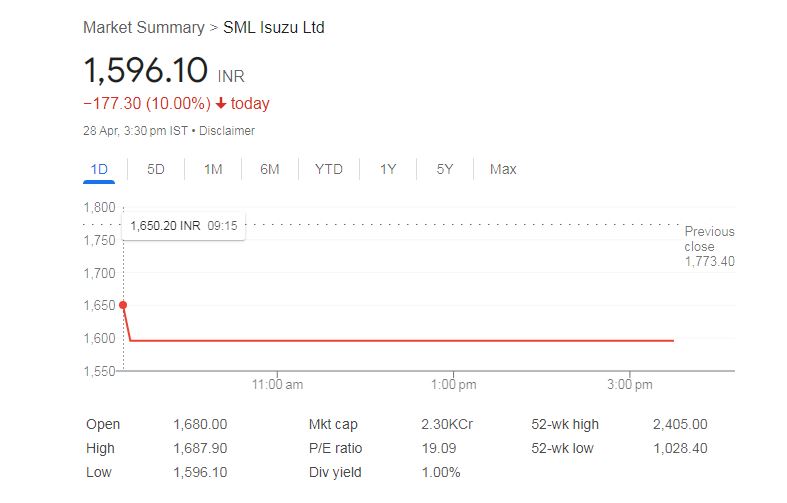Show the 6M price history
The width and height of the screenshot is (787, 503).
pyautogui.click(x=270, y=169)
